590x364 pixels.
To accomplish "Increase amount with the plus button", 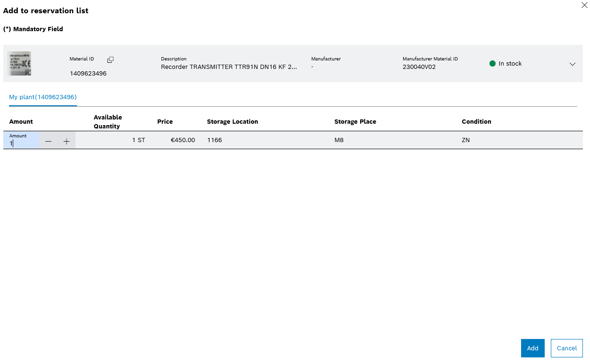I will (x=67, y=141).
